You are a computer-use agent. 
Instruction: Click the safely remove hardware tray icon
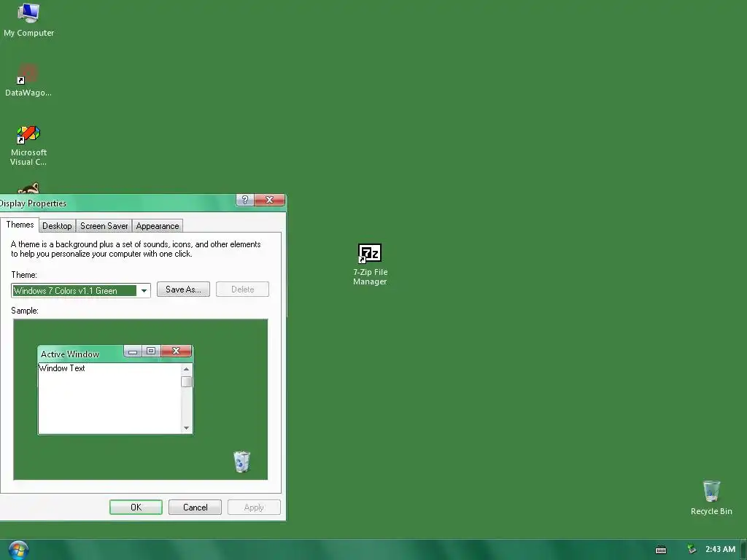(692, 550)
